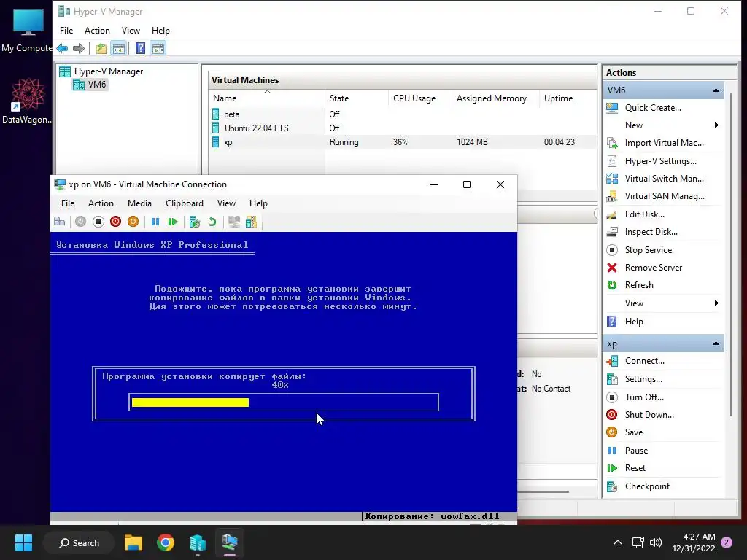
Task: Click Inspect Disk action
Action: coord(651,232)
